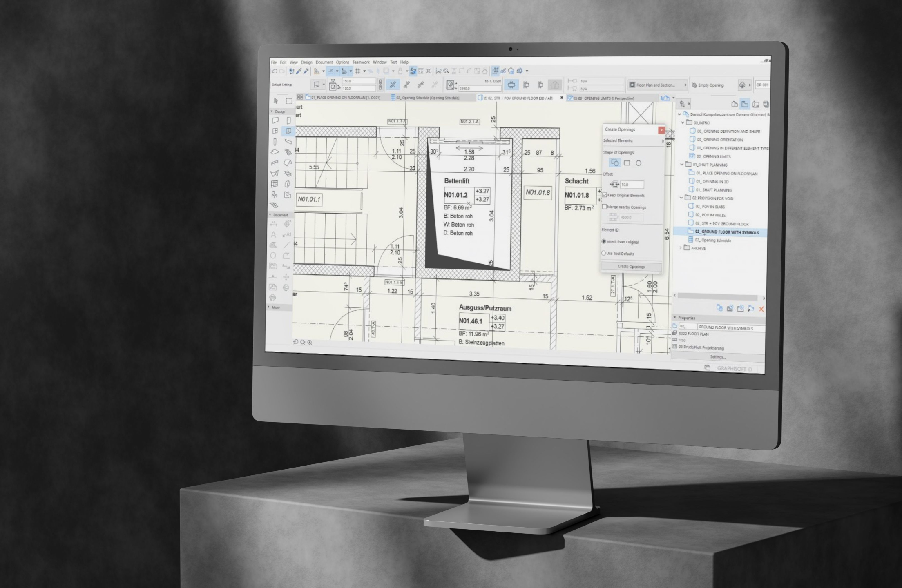Enable Merge nearby Openings checkbox
Viewport: 902px width, 588px height.
tap(605, 207)
